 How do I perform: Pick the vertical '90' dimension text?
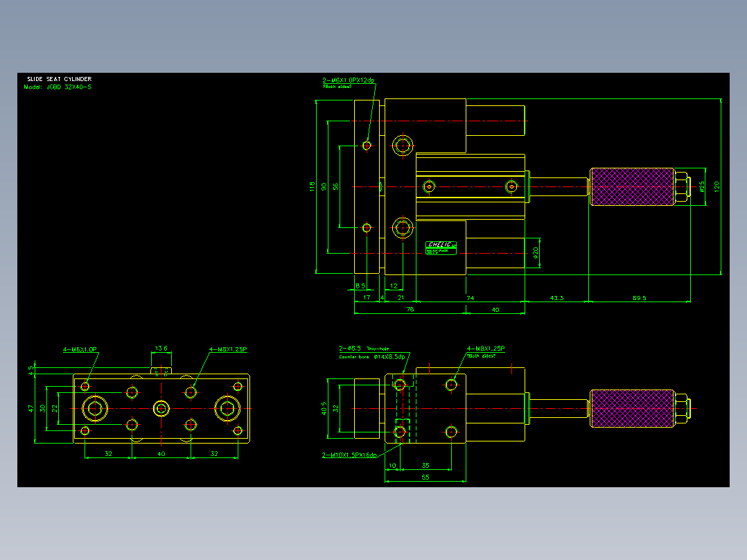[x=324, y=186]
